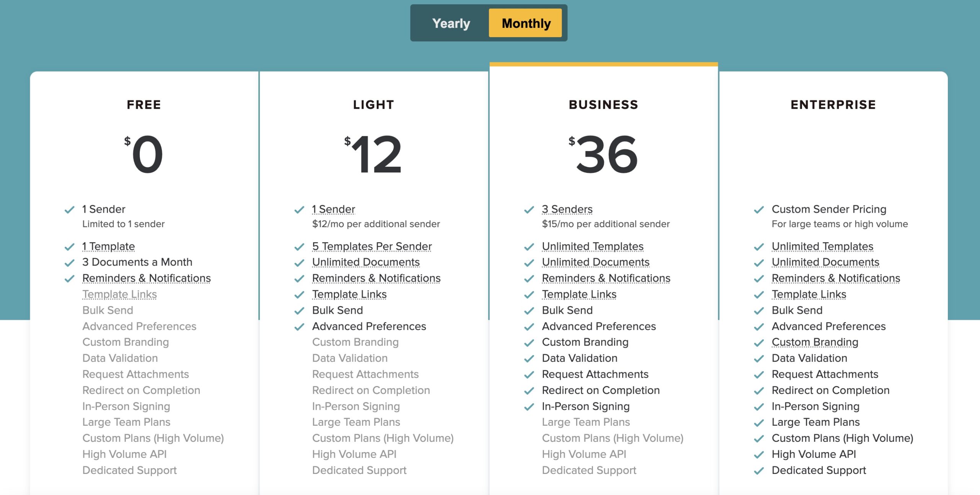The height and width of the screenshot is (495, 980).
Task: Click checkmark beside Light plan's Unlimited Documents
Action: tap(299, 263)
